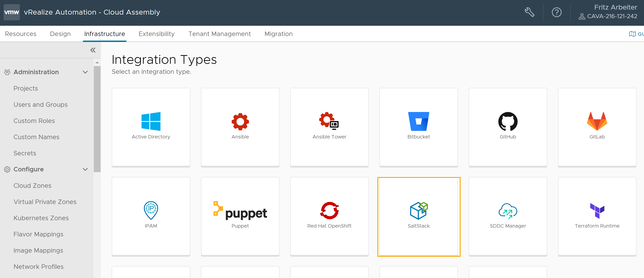Click the Fritz Arbeiter user name
The height and width of the screenshot is (278, 644).
[616, 7]
